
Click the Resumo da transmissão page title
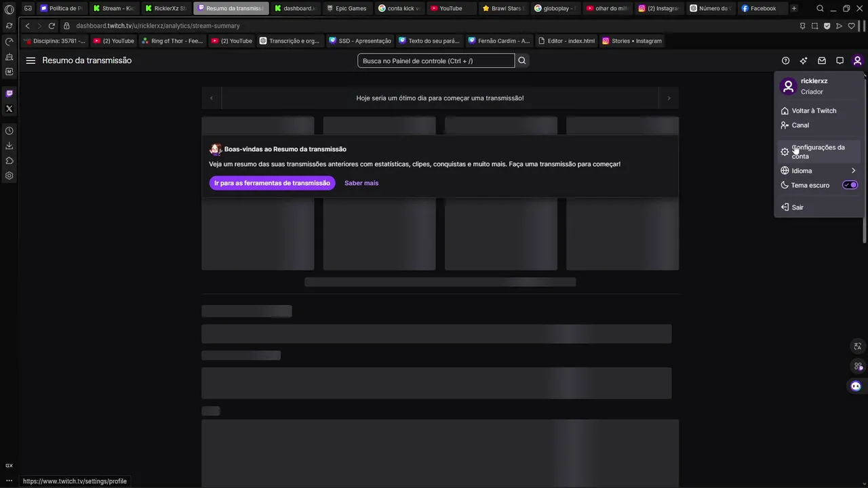[x=87, y=60]
